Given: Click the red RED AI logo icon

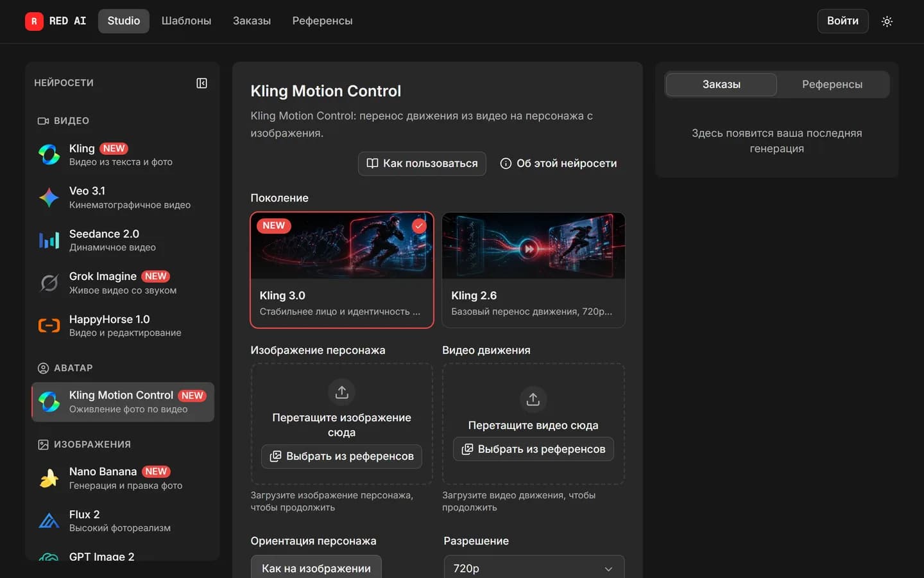Looking at the screenshot, I should (x=34, y=21).
